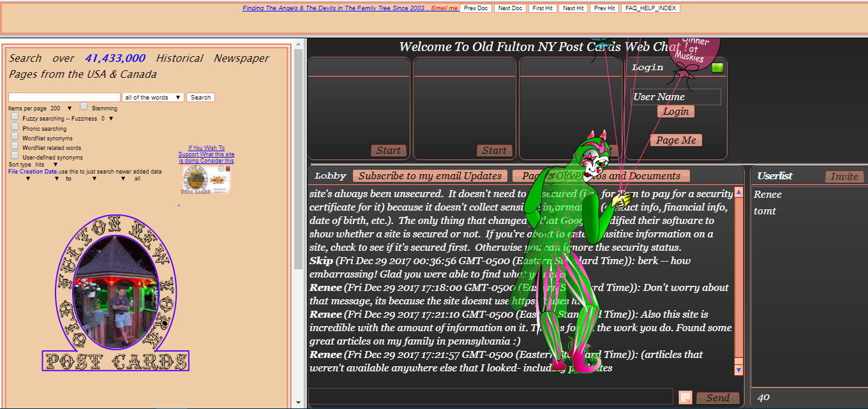This screenshot has height=409, width=868.
Task: Click the small emoticon icon beside Send
Action: pos(685,397)
